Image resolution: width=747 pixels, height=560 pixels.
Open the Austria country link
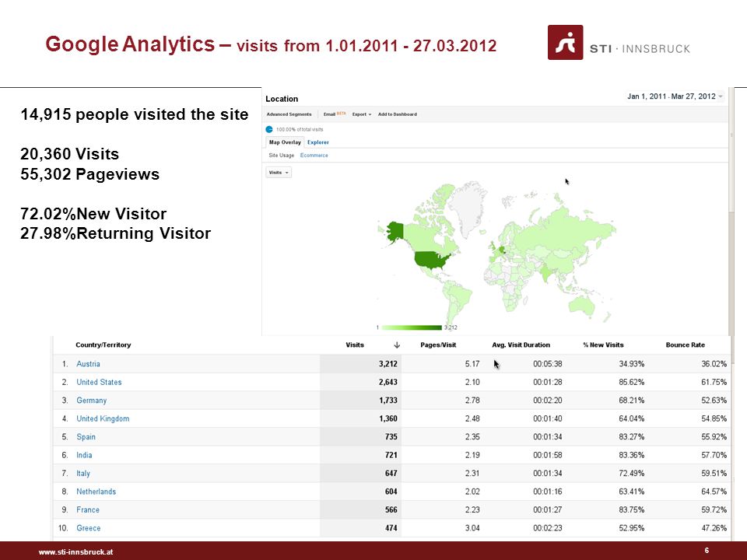(x=88, y=364)
